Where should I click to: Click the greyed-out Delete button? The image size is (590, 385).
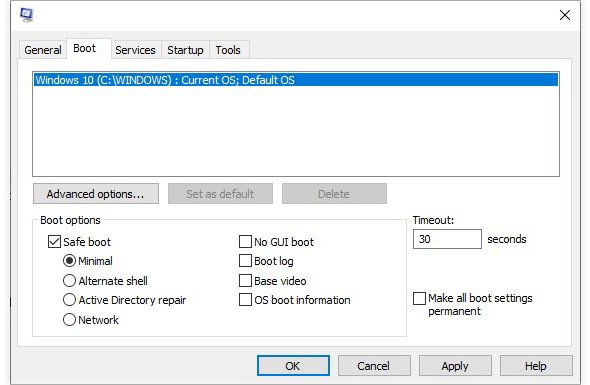[334, 194]
